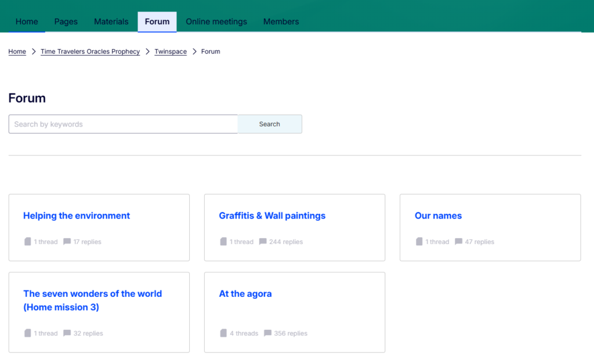
Task: Click the 47 replies count text
Action: (480, 242)
